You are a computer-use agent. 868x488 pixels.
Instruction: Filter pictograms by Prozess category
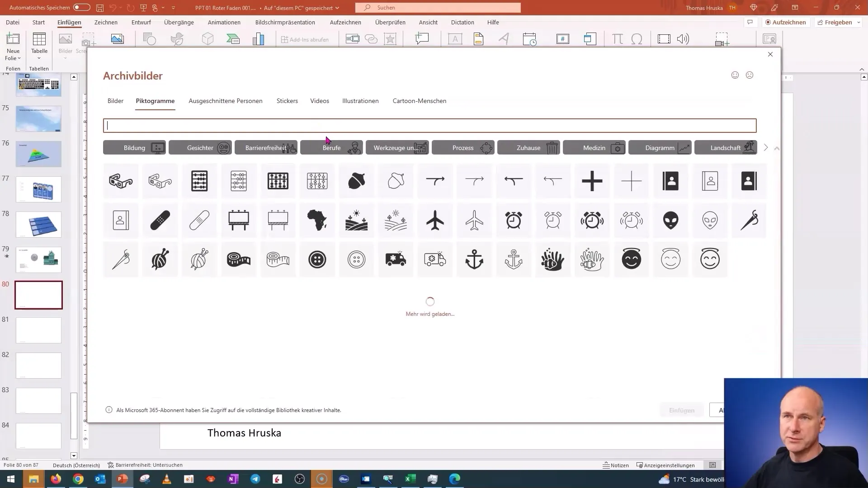click(463, 148)
